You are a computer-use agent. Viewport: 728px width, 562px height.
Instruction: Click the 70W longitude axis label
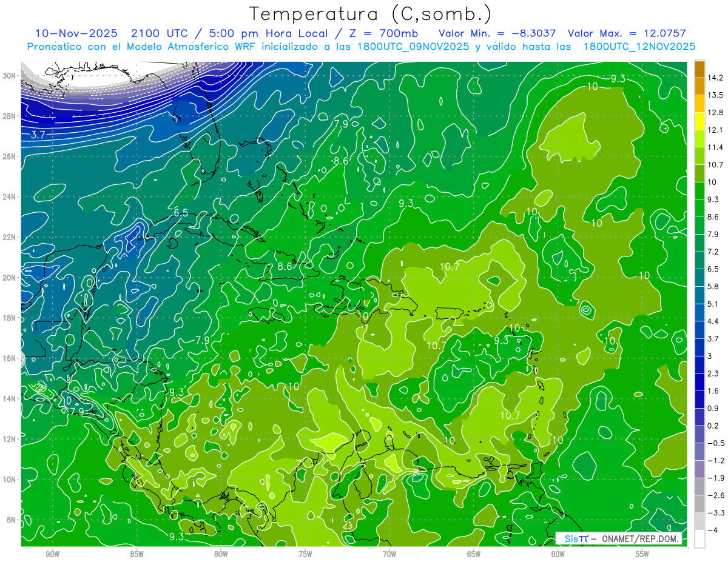tap(389, 554)
